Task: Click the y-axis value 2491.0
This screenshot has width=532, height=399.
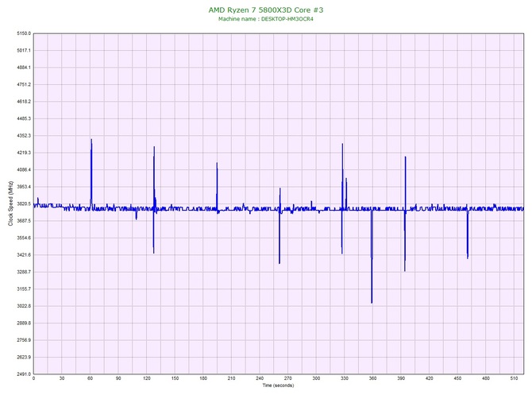Action: [x=24, y=374]
